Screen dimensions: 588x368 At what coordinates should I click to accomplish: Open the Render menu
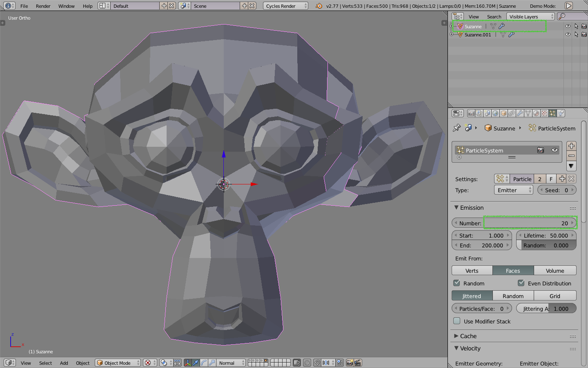(43, 6)
